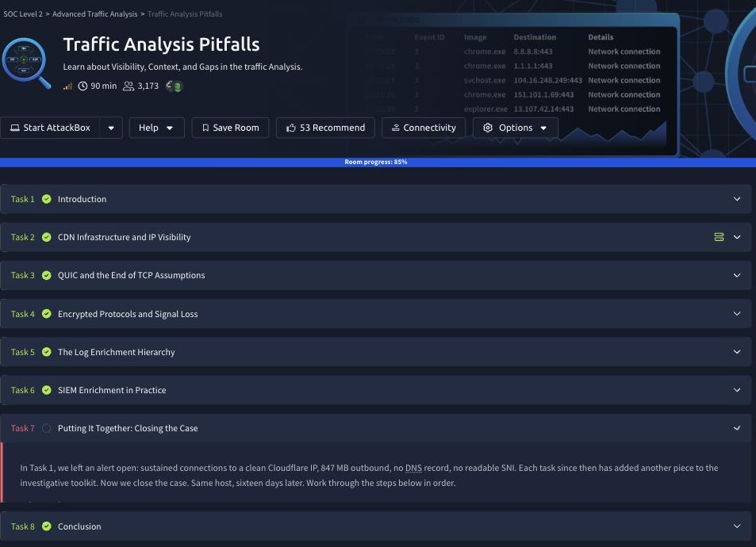Click the Task 5 green completion checkmark
The height and width of the screenshot is (547, 756).
tap(47, 352)
